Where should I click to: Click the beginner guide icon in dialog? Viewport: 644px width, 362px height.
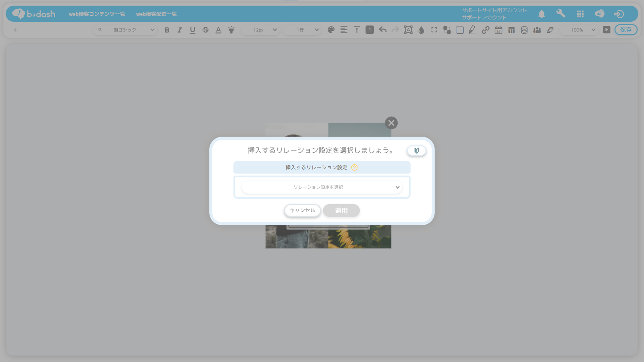tap(416, 151)
